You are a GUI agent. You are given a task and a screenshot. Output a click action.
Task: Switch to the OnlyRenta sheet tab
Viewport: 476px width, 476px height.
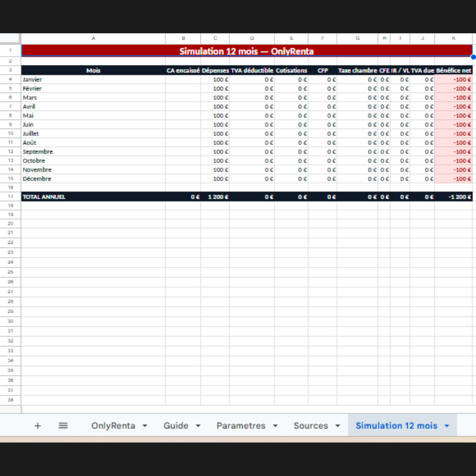click(x=113, y=426)
